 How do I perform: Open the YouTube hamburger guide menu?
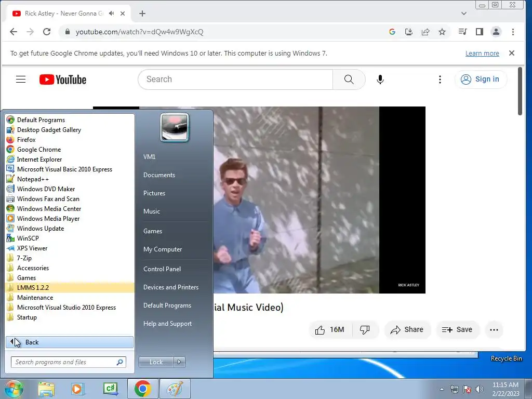(x=21, y=79)
